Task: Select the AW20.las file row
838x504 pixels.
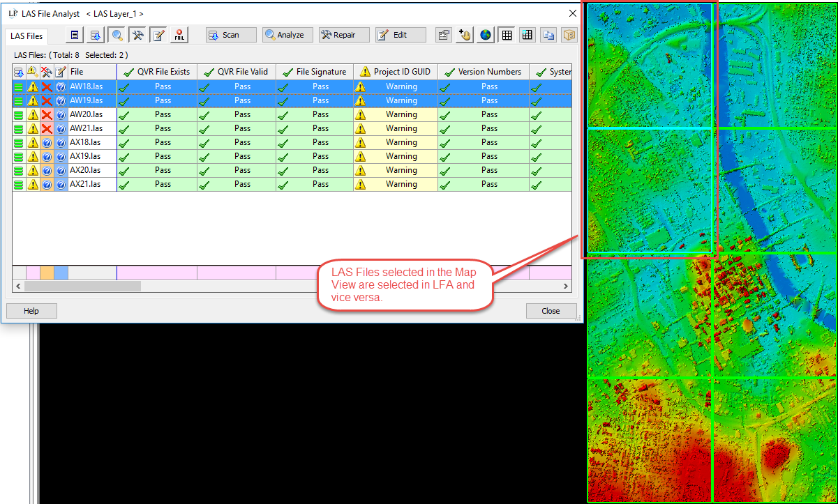Action: coord(292,114)
